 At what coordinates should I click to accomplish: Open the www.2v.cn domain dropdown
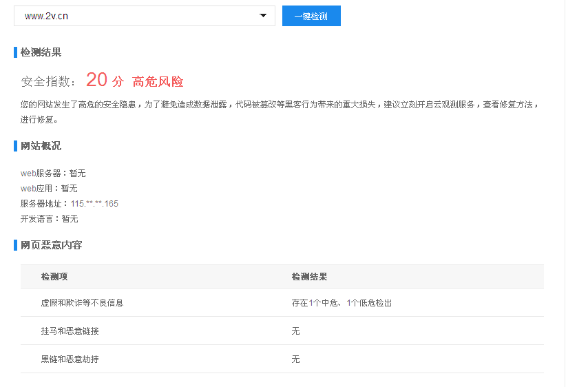click(138, 16)
